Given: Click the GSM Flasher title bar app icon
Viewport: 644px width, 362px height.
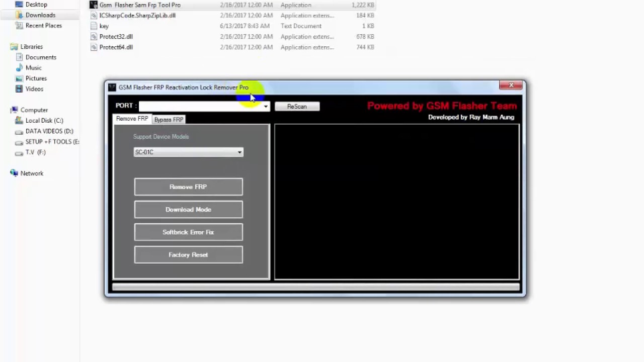Looking at the screenshot, I should point(112,87).
